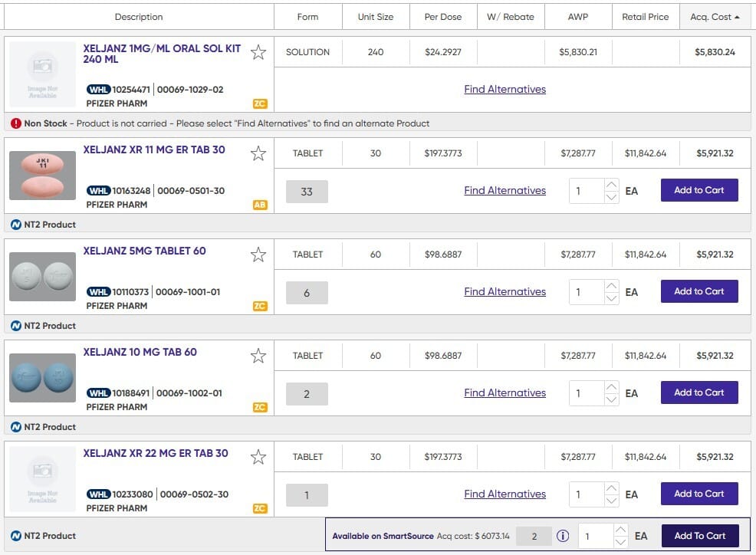This screenshot has width=756, height=555.
Task: View white XELJANZ 5MG tablet image
Action: pyautogui.click(x=42, y=277)
